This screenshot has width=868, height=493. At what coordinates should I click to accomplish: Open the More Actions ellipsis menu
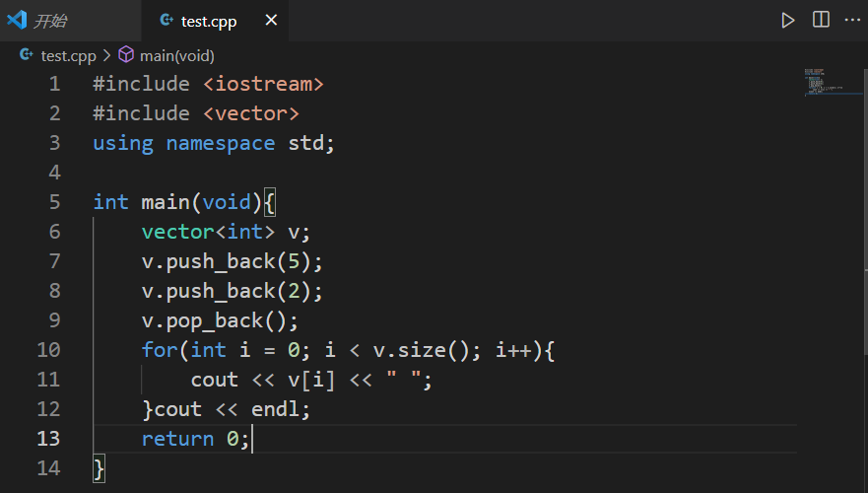click(851, 20)
